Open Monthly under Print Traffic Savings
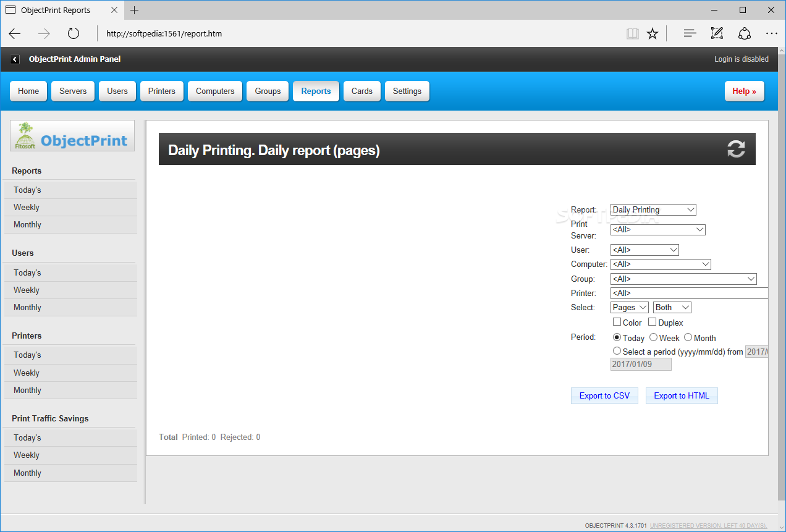 pyautogui.click(x=70, y=473)
